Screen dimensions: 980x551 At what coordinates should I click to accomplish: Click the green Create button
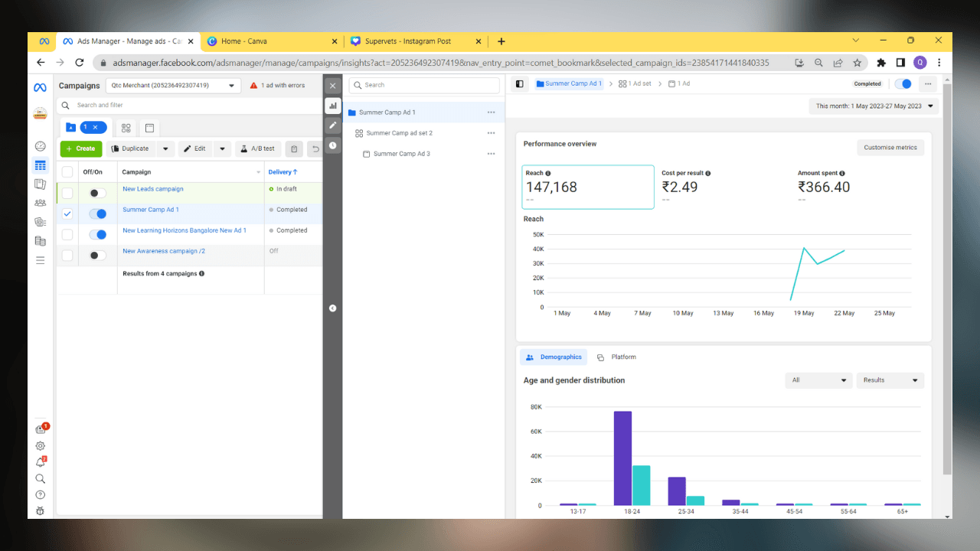pos(80,148)
